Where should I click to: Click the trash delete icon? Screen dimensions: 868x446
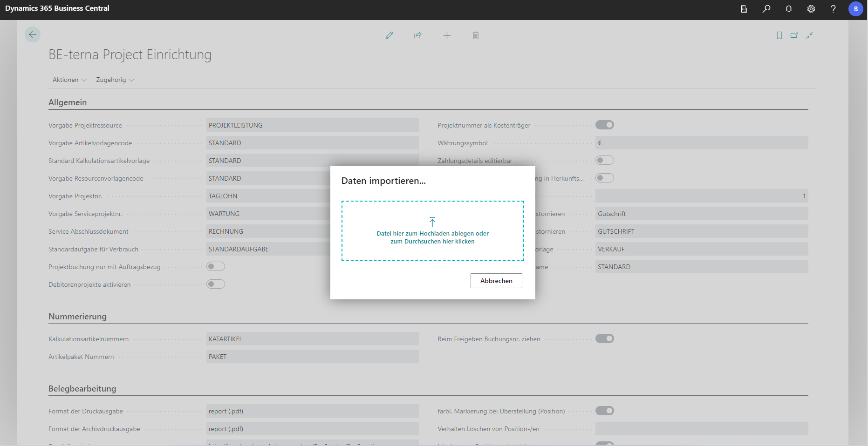pos(476,35)
